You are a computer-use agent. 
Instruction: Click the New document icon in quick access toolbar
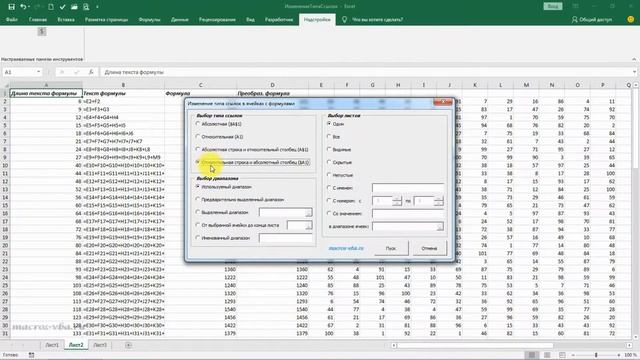tap(51, 7)
